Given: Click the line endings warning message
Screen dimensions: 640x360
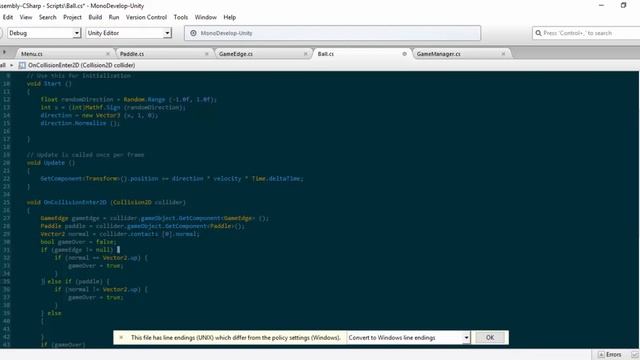Looking at the screenshot, I should pyautogui.click(x=236, y=338).
